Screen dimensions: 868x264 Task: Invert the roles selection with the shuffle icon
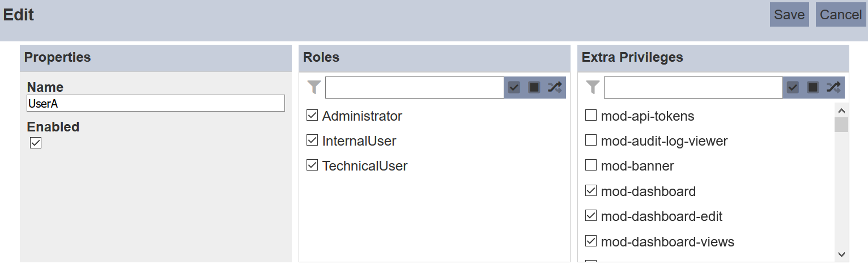(555, 87)
